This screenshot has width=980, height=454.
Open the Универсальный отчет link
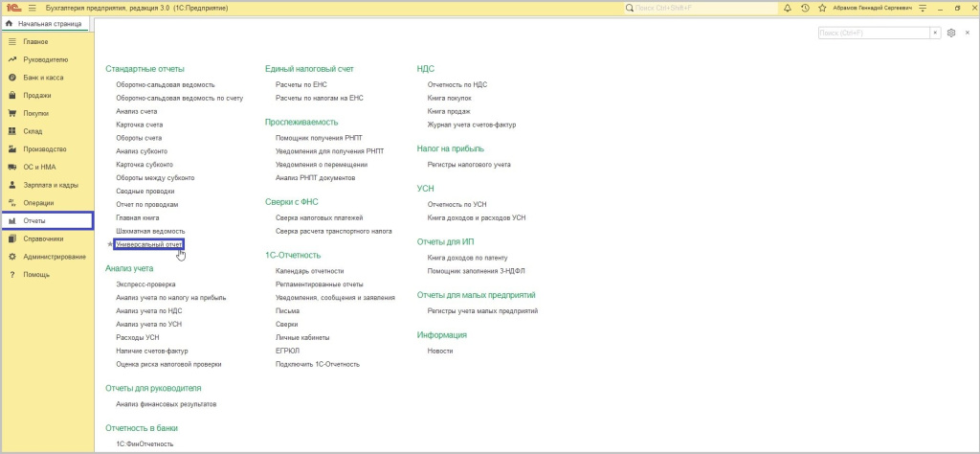click(148, 245)
